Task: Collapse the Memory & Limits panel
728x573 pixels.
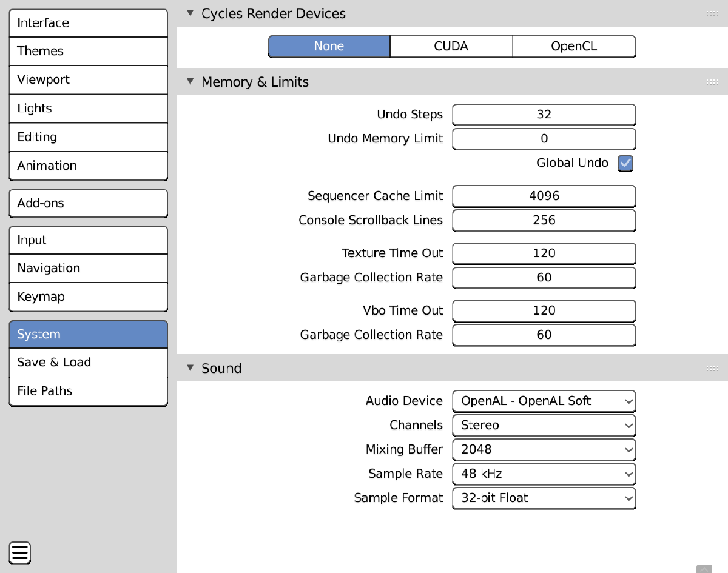Action: (x=190, y=82)
